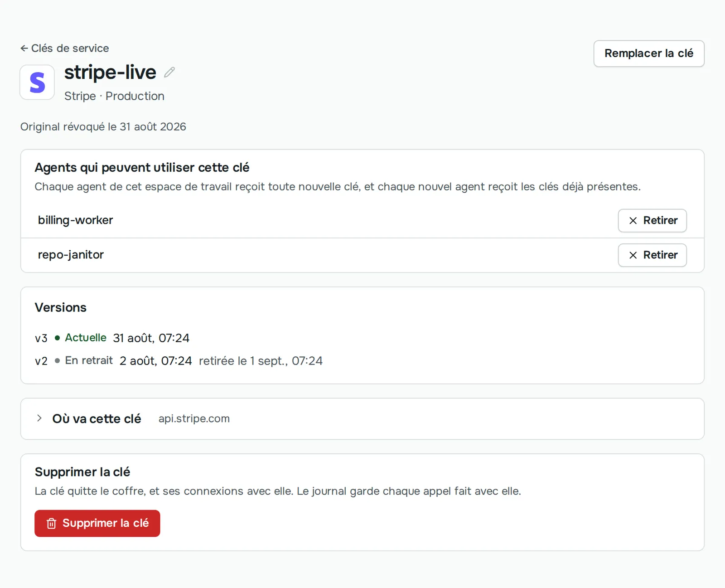Click the v2 En retrait version row
Viewport: 725px width, 588px height.
pyautogui.click(x=179, y=361)
